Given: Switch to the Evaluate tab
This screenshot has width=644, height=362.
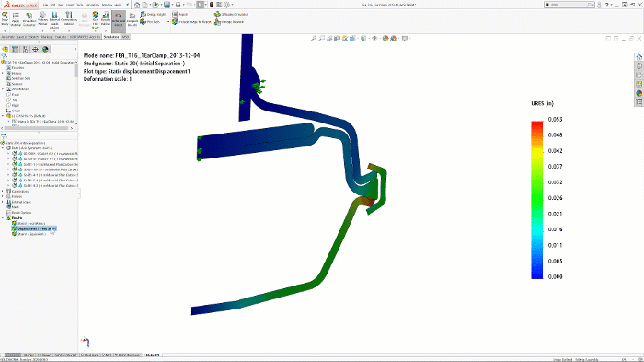Looking at the screenshot, I should click(61, 37).
